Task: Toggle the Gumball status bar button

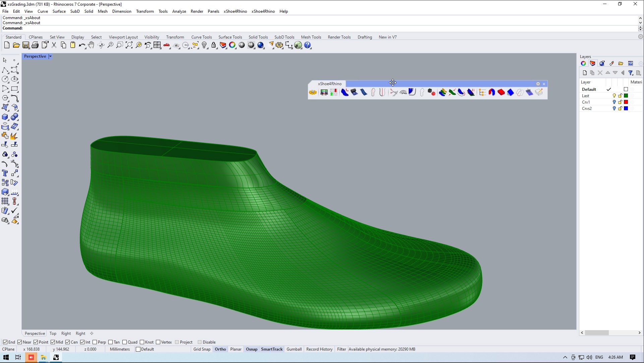Action: tap(294, 349)
